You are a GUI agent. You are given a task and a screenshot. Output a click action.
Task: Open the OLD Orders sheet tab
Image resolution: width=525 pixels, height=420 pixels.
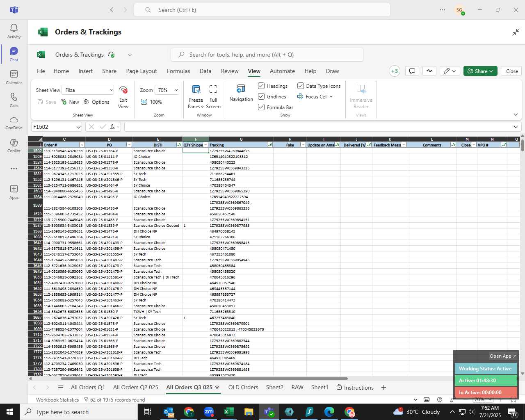pos(243,388)
